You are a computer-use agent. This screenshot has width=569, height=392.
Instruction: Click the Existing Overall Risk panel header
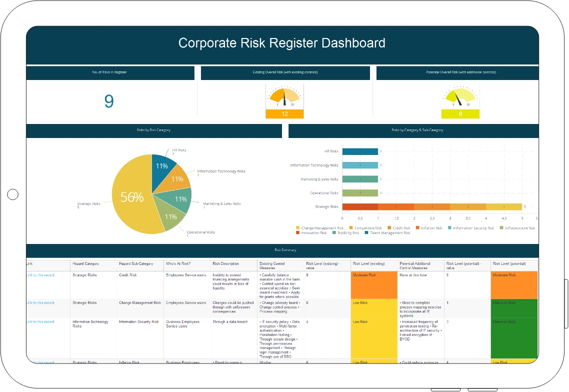tap(285, 72)
